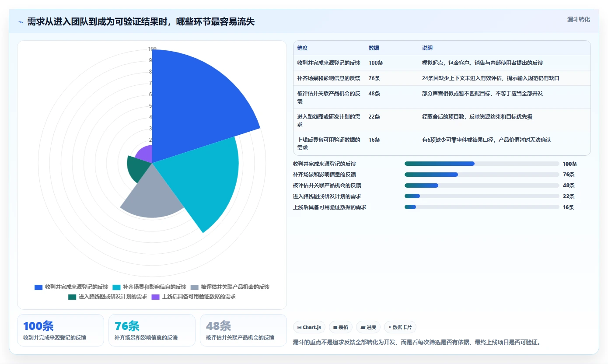Select the 进度 chip

368,327
